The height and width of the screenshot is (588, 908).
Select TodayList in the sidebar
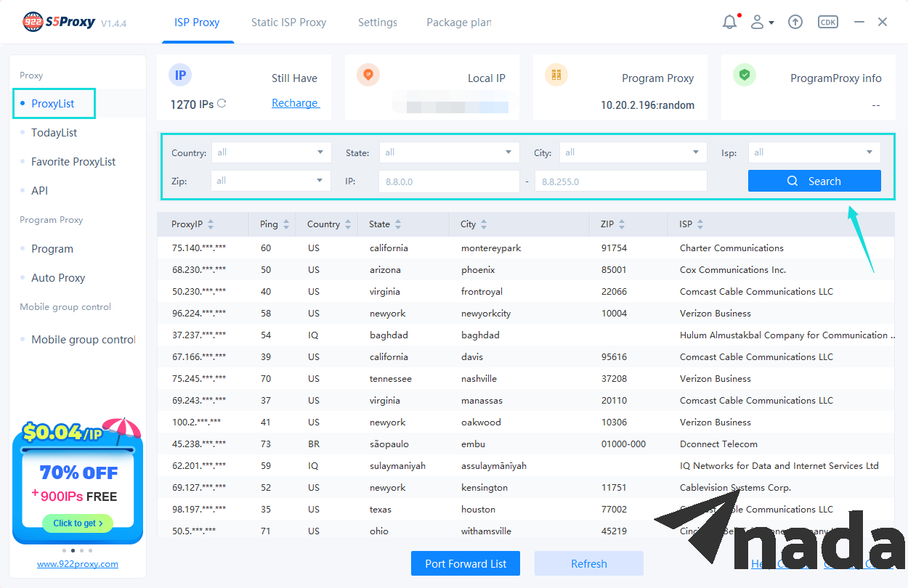pos(54,133)
